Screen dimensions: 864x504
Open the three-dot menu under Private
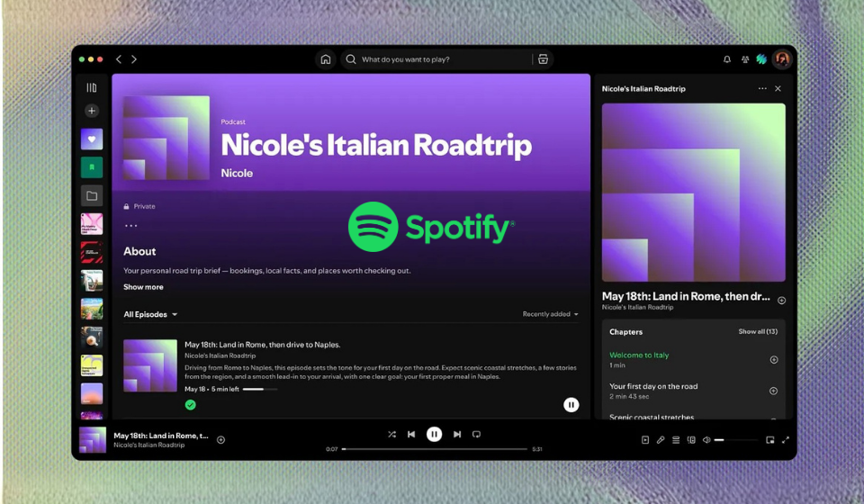coord(130,226)
